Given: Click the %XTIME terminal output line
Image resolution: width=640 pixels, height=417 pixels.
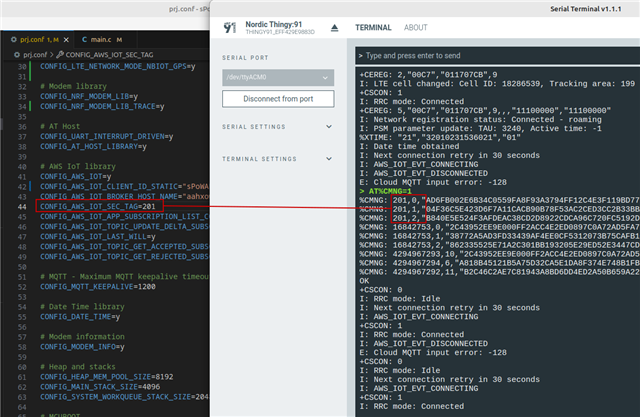Looking at the screenshot, I should click(x=440, y=138).
